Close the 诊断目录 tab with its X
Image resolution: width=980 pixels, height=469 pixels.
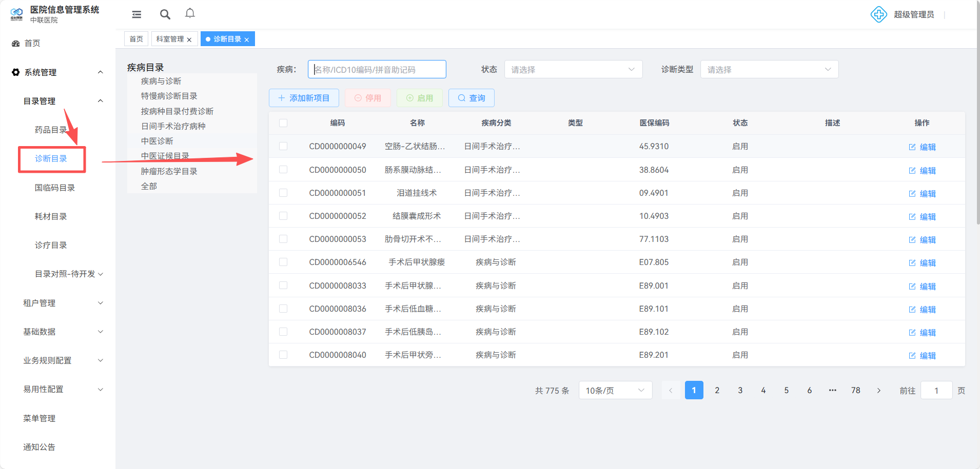coord(247,39)
